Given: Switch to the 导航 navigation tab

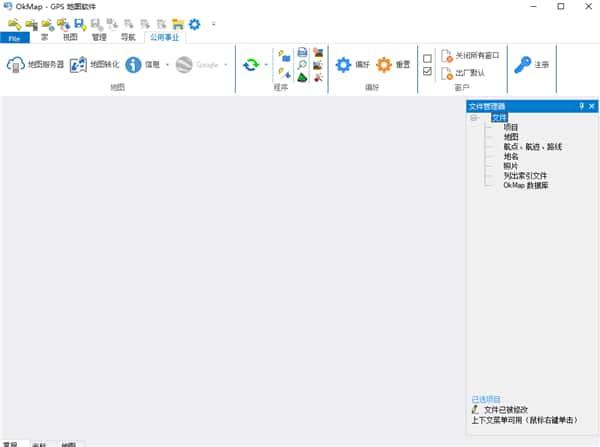Looking at the screenshot, I should point(128,37).
